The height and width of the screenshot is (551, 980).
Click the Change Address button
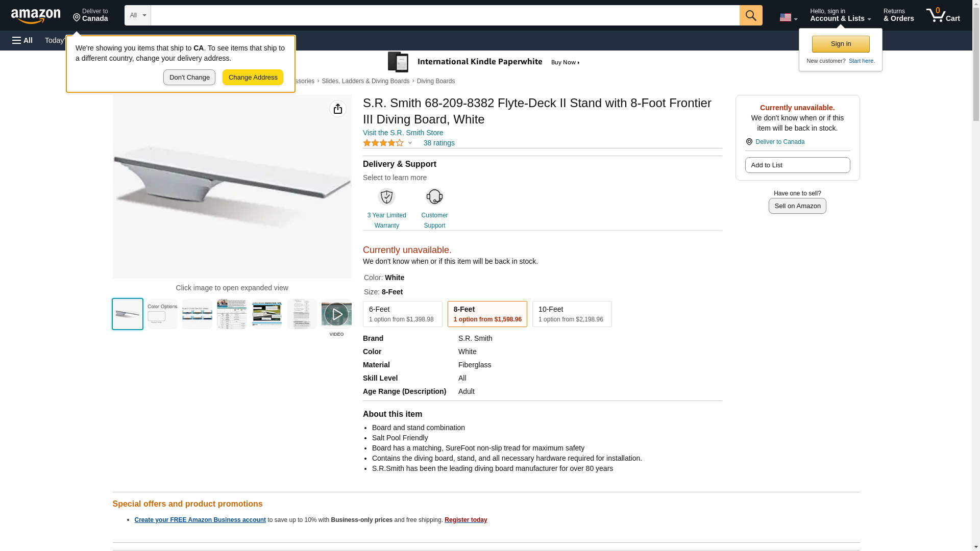[x=253, y=78]
